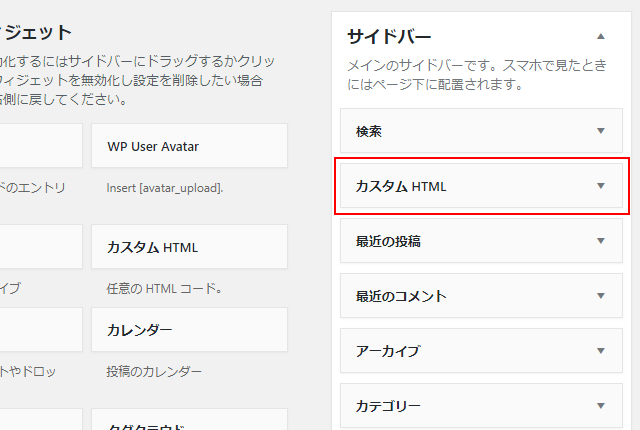Image resolution: width=640 pixels, height=430 pixels.
Task: Click the 最近の投稿 widget title
Action: 388,241
